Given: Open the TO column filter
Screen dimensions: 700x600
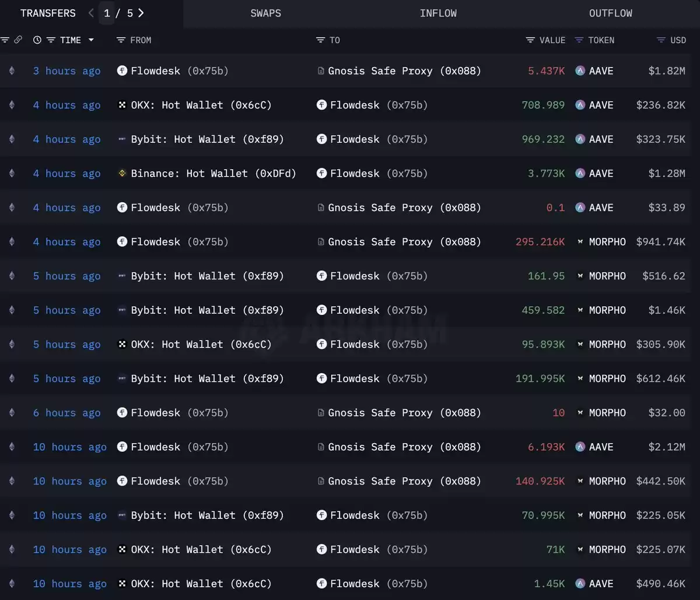Looking at the screenshot, I should click(320, 40).
